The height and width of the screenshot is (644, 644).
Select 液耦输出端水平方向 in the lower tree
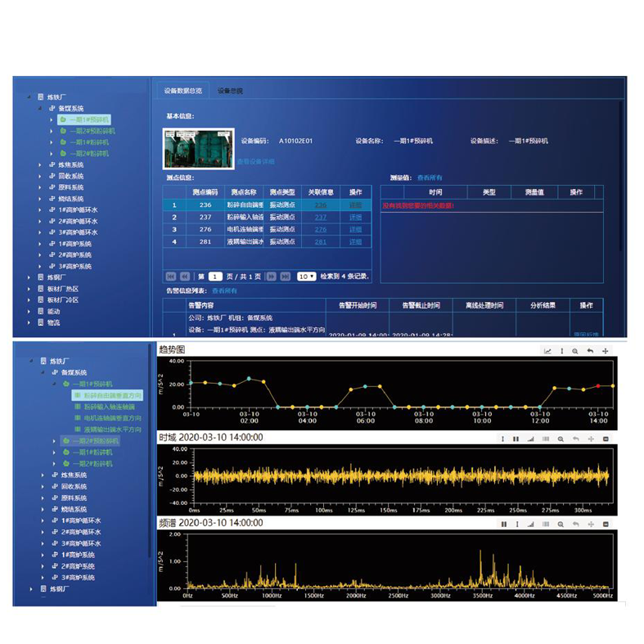(111, 429)
